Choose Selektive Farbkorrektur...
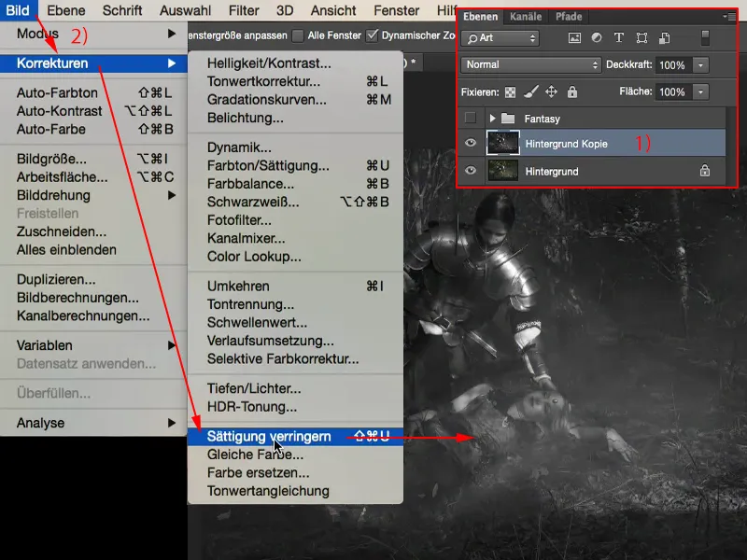The image size is (747, 560). 295,358
